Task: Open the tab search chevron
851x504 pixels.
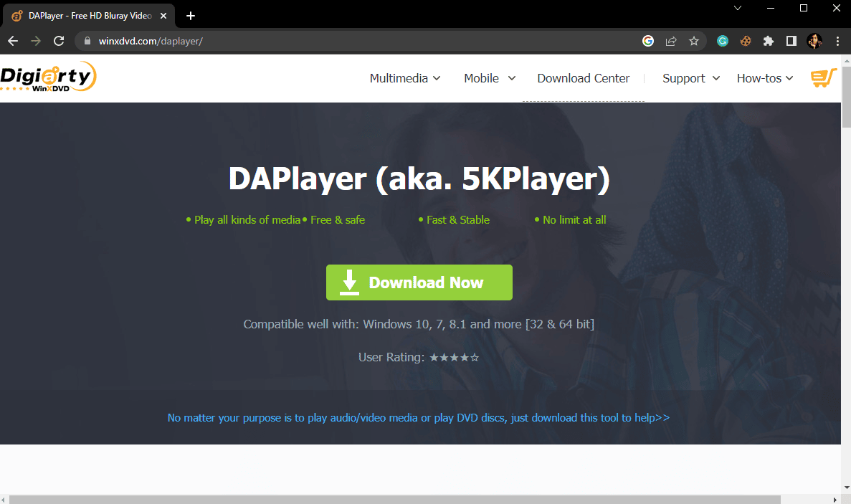Action: point(738,8)
